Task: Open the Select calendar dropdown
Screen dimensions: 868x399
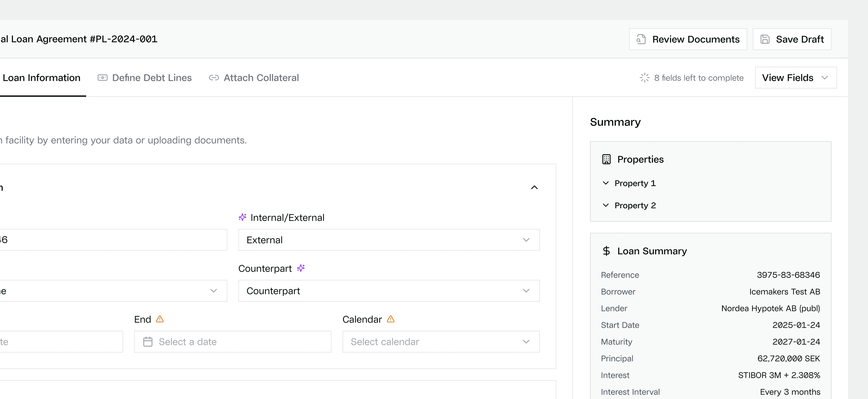Action: pos(441,342)
